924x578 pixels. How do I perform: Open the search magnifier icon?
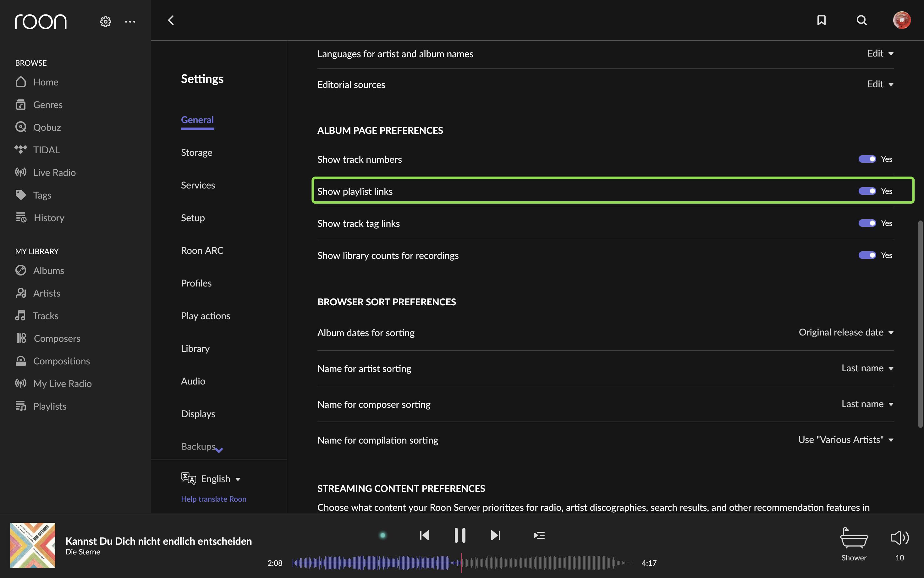[x=861, y=20]
